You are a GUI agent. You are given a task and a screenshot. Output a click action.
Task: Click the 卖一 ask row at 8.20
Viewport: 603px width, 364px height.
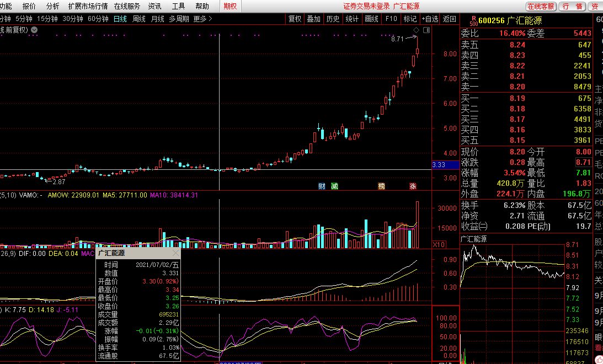tap(526, 87)
